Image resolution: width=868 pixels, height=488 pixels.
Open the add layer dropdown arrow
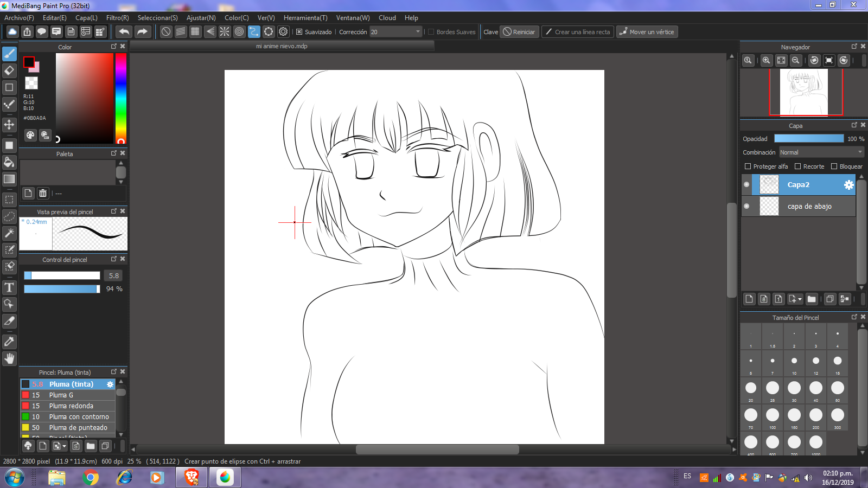click(800, 299)
